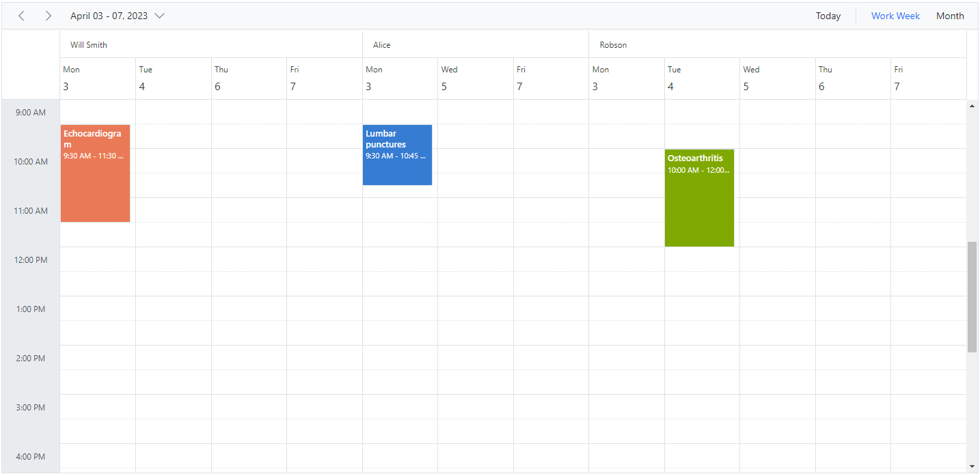Screen dimensions: 980x476
Task: Switch to Work Week view
Action: pos(895,16)
